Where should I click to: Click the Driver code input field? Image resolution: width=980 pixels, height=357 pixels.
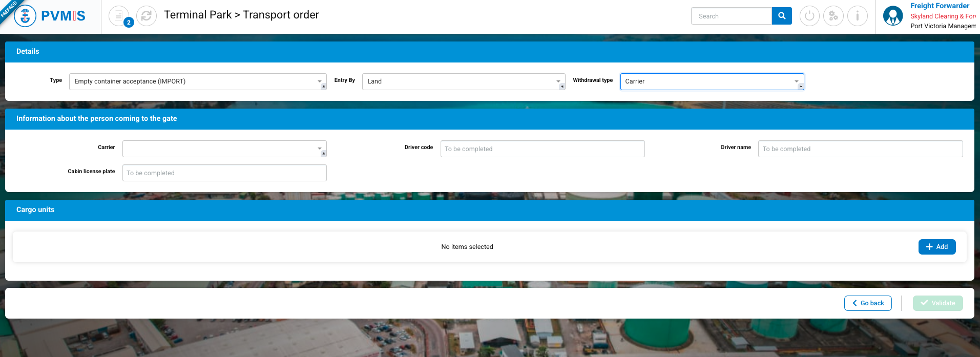coord(542,149)
